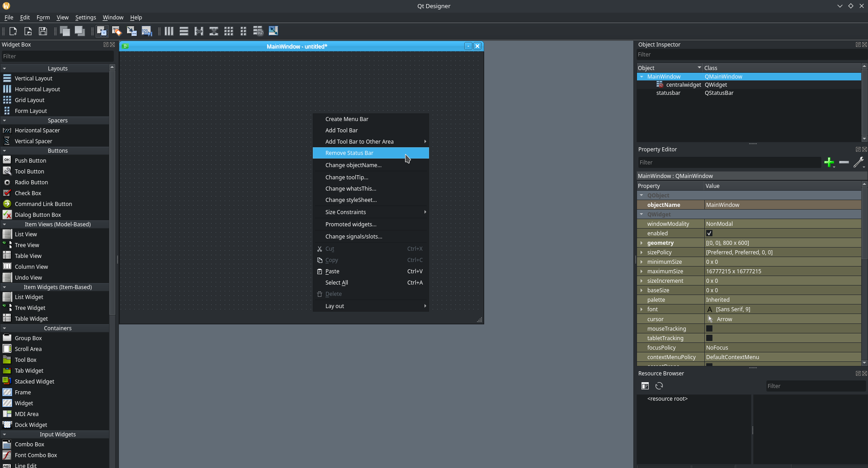Viewport: 868px width, 468px height.
Task: Click the Open Form toolbar icon
Action: pyautogui.click(x=28, y=31)
